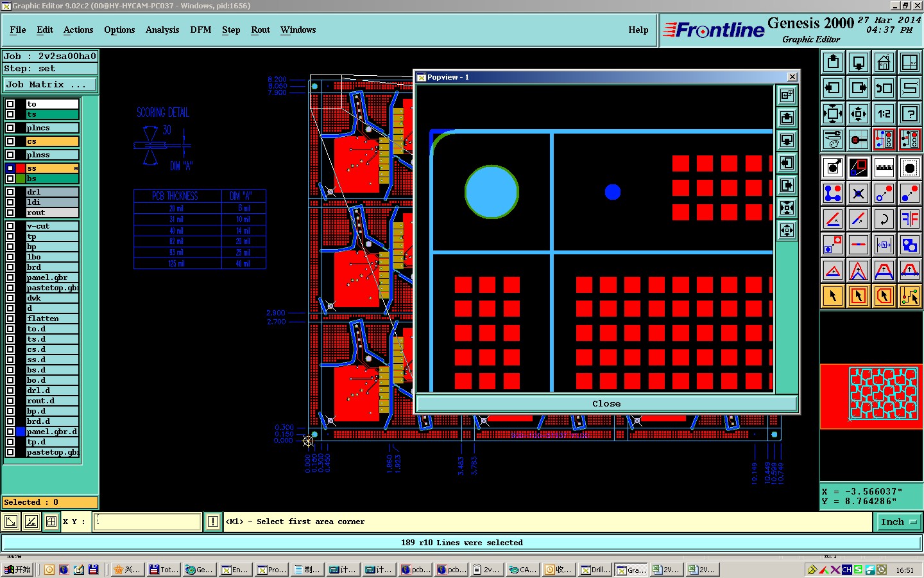The height and width of the screenshot is (578, 924).
Task: Click the pan left arrow icon
Action: (x=833, y=88)
